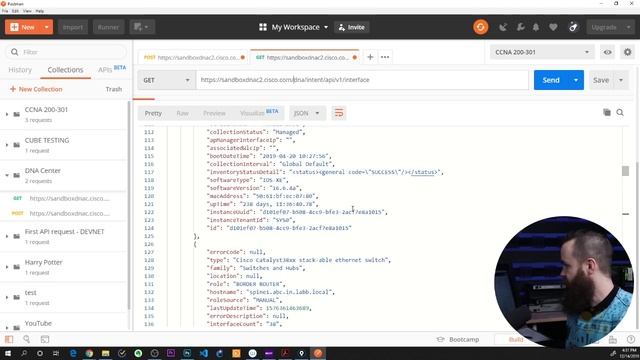Click the sync status icon in header

tap(480, 27)
